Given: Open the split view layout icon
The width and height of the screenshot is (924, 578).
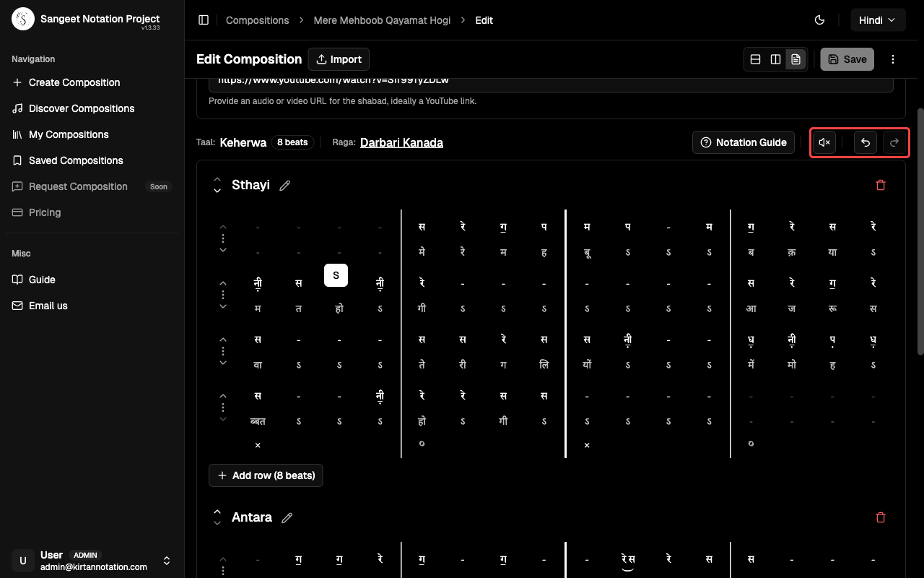Looking at the screenshot, I should click(x=775, y=59).
